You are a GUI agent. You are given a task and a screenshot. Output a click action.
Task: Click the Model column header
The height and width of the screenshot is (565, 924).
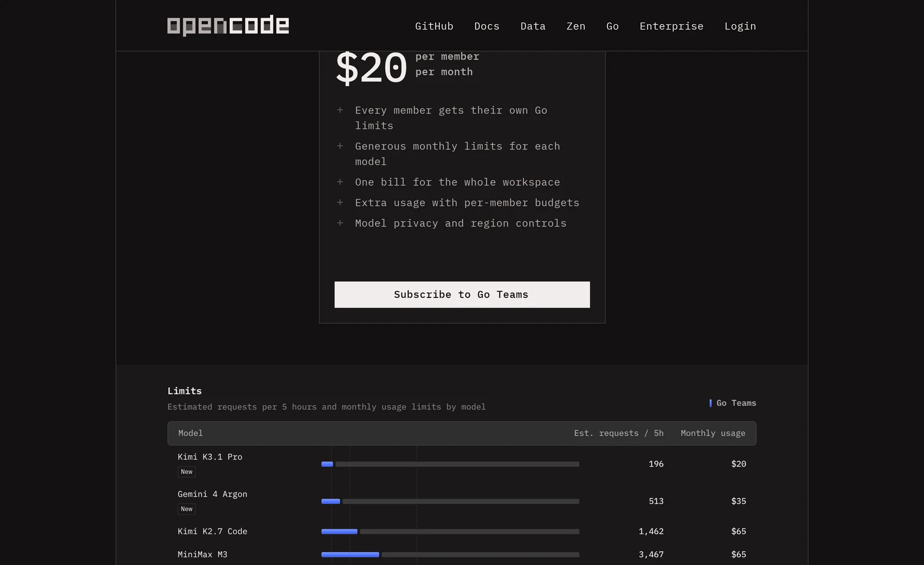(191, 433)
